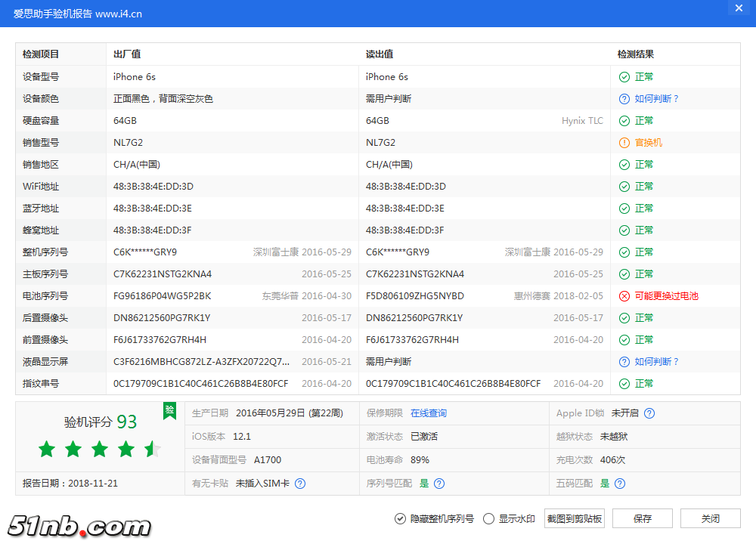Click the green check icon on WiFi地址 row
Image resolution: width=756 pixels, height=544 pixels.
[x=624, y=186]
